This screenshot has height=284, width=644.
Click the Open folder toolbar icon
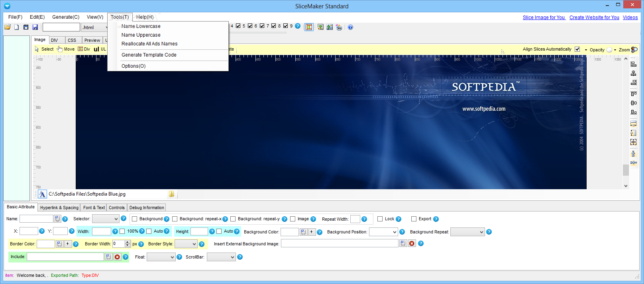tap(8, 27)
